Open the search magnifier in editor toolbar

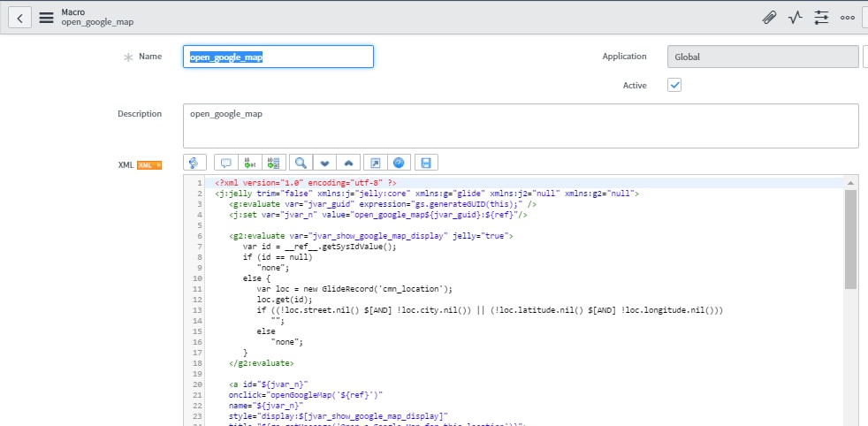[301, 163]
